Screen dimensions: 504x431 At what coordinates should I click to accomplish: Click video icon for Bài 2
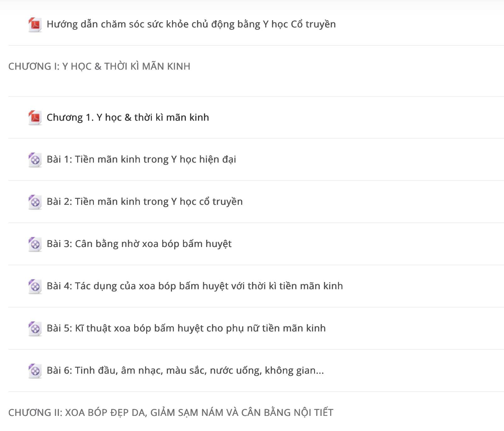35,202
